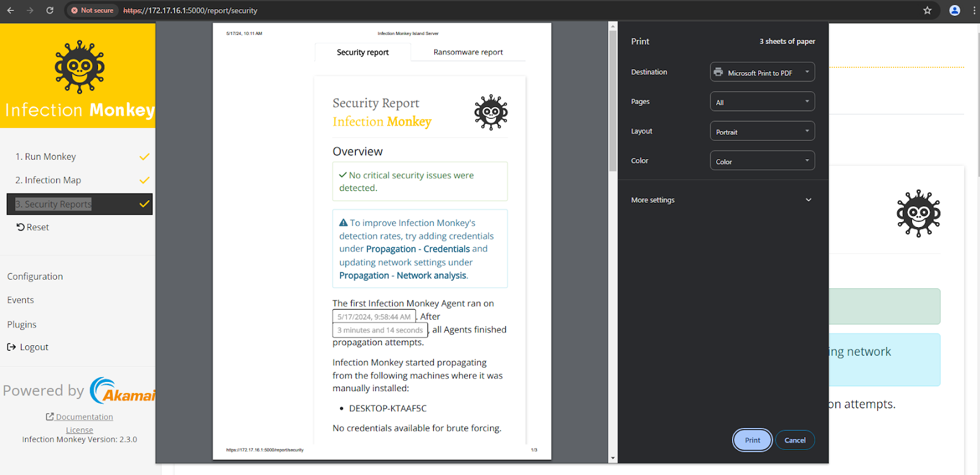Click 'Infection Monkey Version: 2.3.0' text
The image size is (980, 475).
[80, 439]
